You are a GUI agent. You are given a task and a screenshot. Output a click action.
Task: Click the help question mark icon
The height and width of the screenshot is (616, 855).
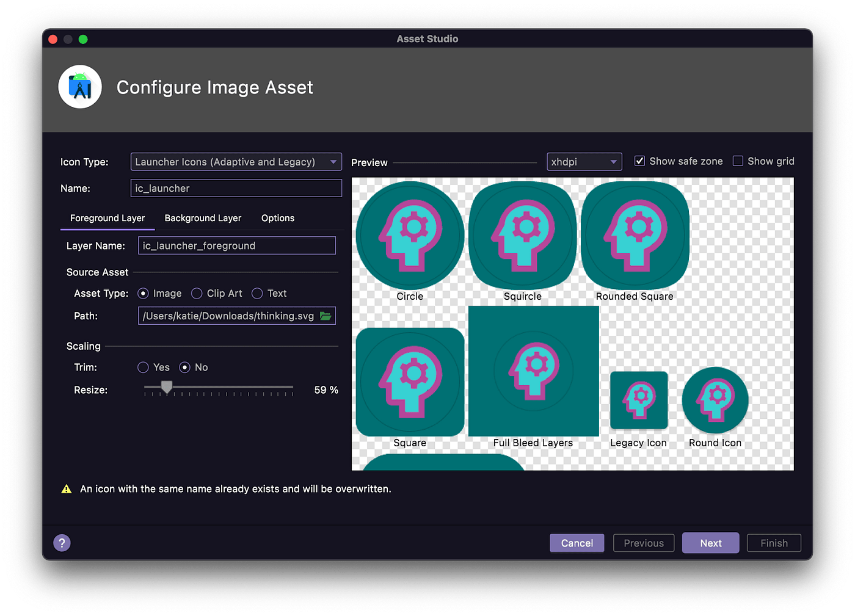(62, 542)
